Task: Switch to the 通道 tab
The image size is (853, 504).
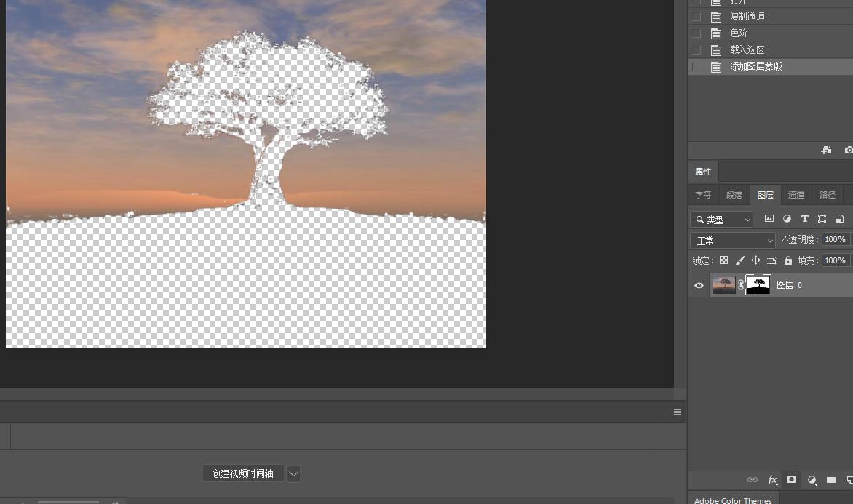Action: click(x=796, y=195)
